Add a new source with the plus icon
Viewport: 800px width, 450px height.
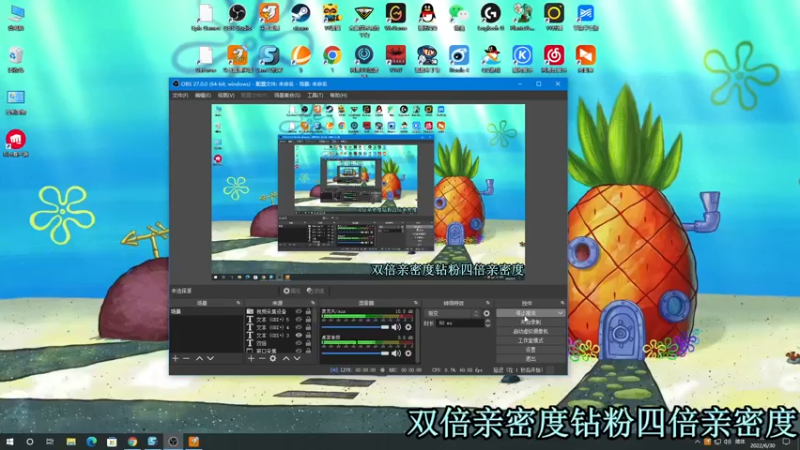[251, 359]
